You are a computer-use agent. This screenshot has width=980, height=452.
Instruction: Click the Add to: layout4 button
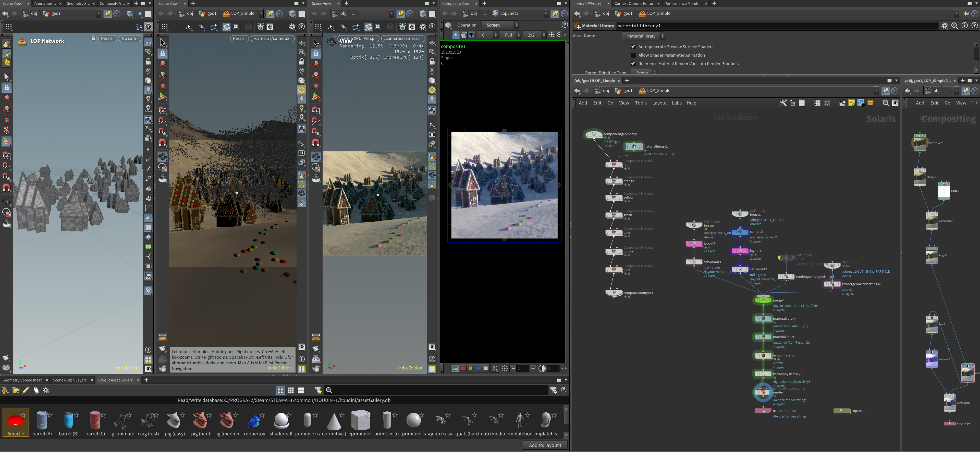[x=545, y=445]
